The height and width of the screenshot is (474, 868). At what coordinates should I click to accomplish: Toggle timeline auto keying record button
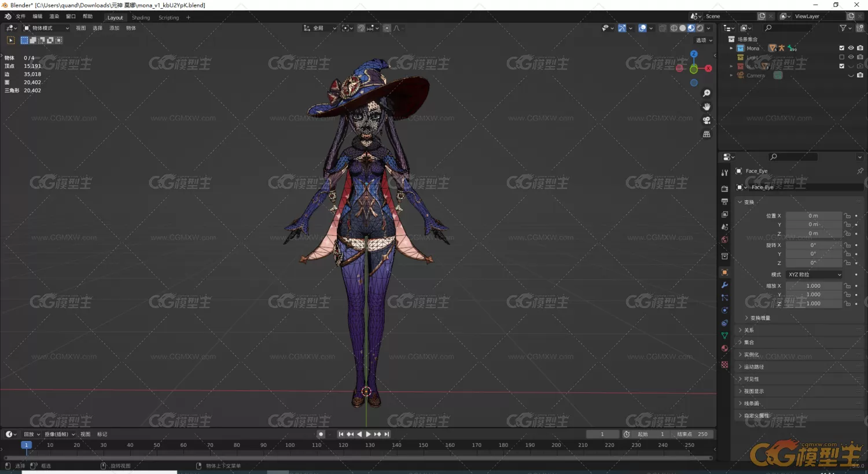321,434
